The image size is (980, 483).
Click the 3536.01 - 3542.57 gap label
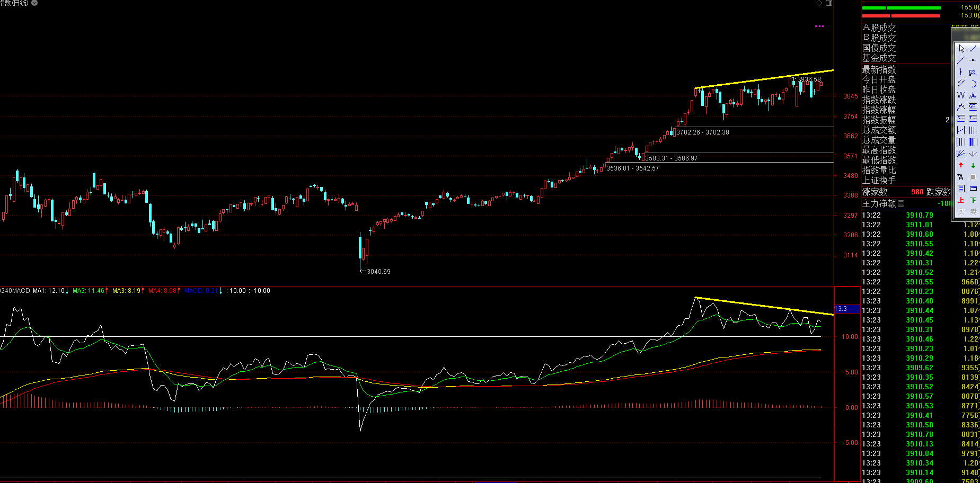pos(633,168)
